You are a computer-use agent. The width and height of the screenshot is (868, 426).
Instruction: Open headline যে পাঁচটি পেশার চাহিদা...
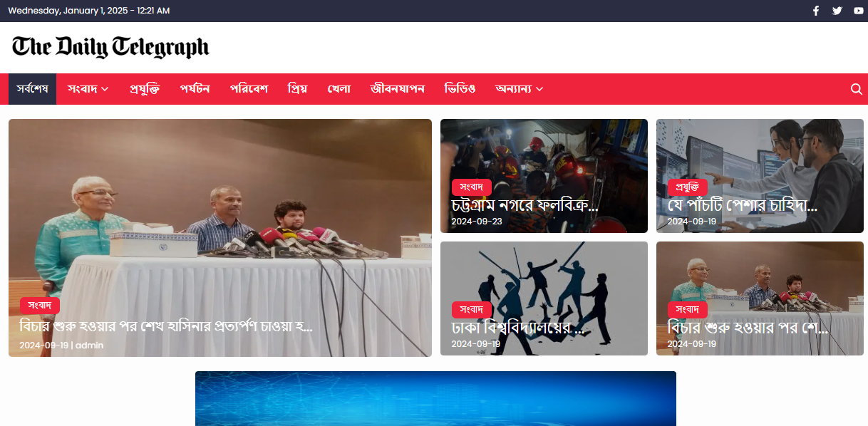point(742,206)
